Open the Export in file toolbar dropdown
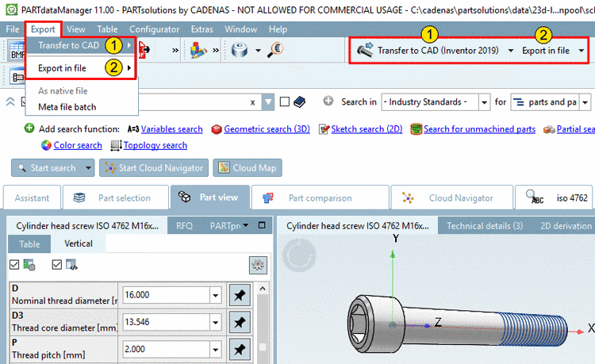 click(581, 51)
